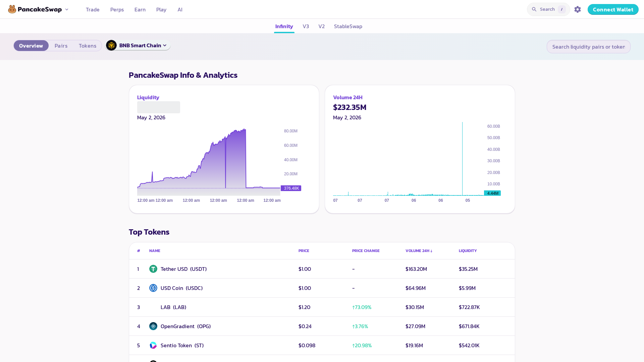Click the BNB chain logo icon
Screen dimensions: 644x362
(111, 45)
